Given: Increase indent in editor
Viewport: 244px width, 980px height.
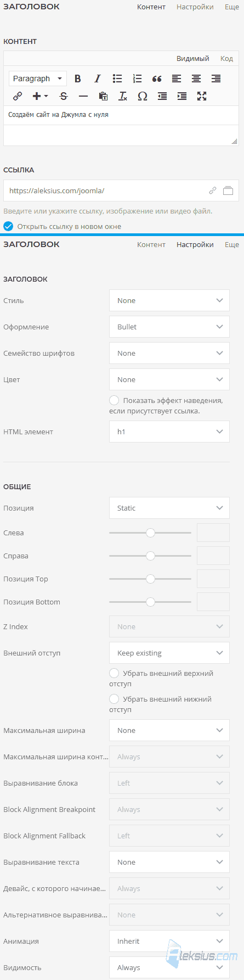Looking at the screenshot, I should coord(182,96).
